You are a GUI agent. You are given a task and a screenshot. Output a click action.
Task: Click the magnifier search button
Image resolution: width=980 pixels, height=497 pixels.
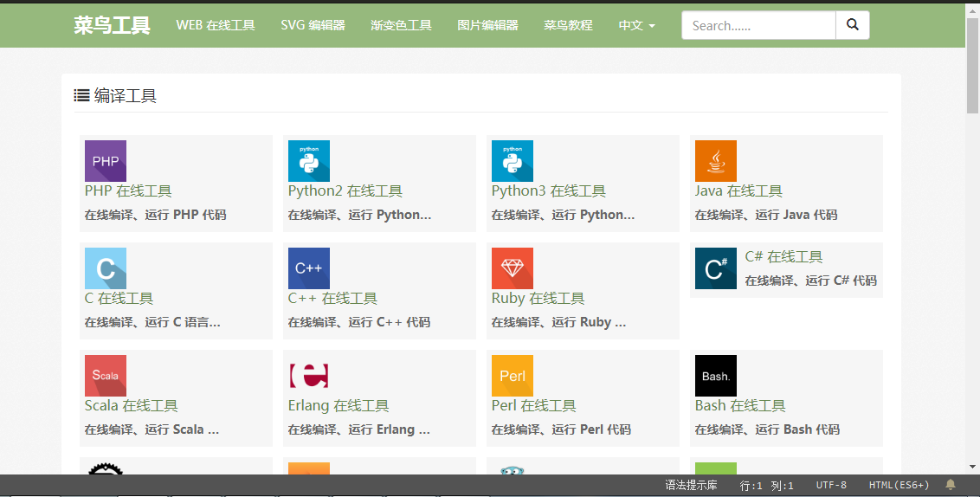pyautogui.click(x=853, y=25)
